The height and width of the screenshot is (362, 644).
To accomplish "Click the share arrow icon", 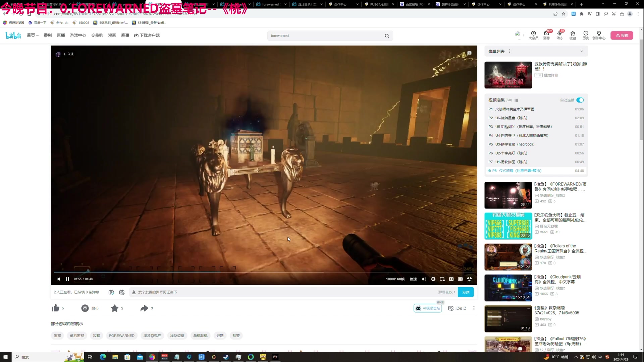I will [144, 308].
